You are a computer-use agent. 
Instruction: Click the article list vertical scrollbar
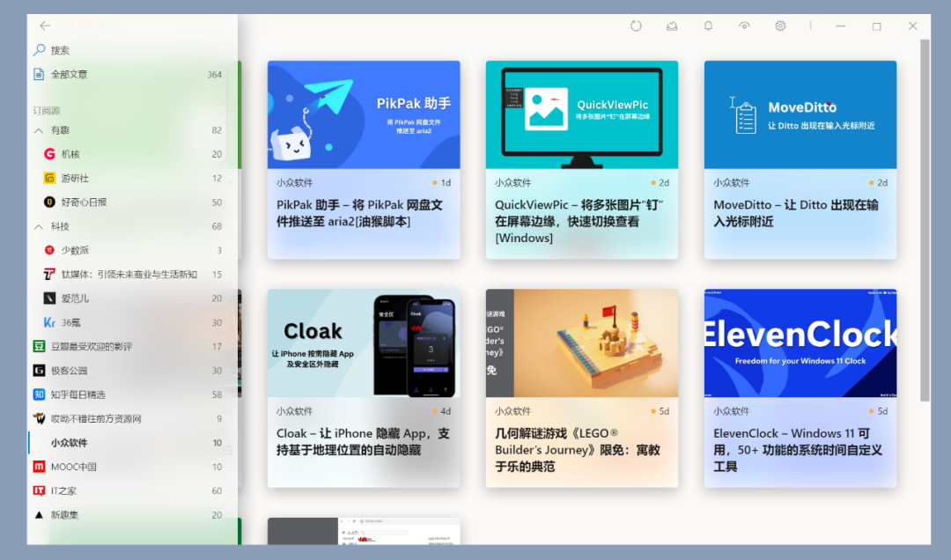tap(925, 220)
